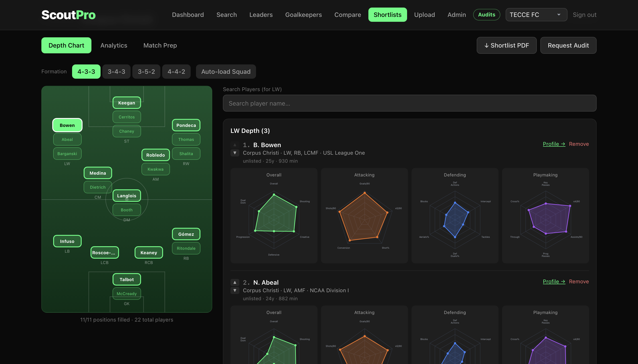Move N. Abeal up in LW depth

click(x=235, y=282)
